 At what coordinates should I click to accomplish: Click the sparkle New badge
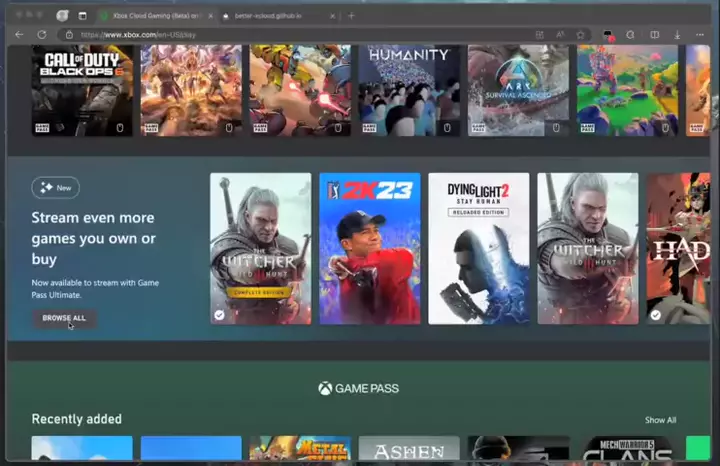55,187
